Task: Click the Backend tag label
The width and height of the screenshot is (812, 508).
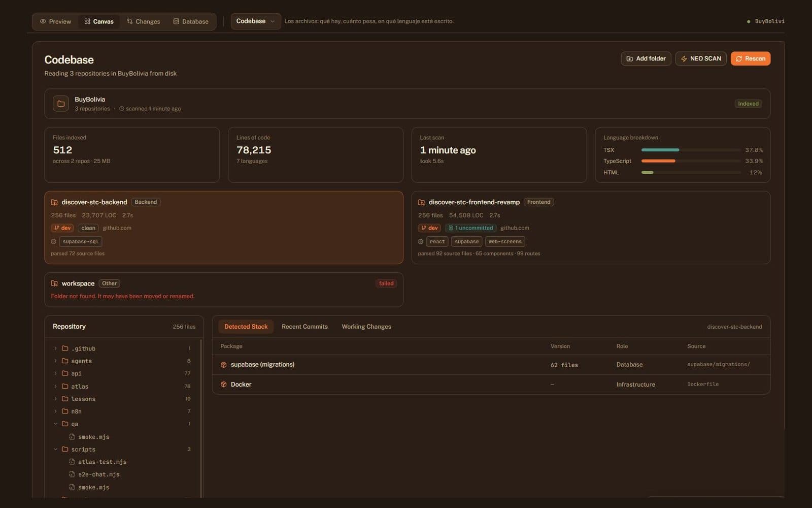Action: (x=146, y=202)
